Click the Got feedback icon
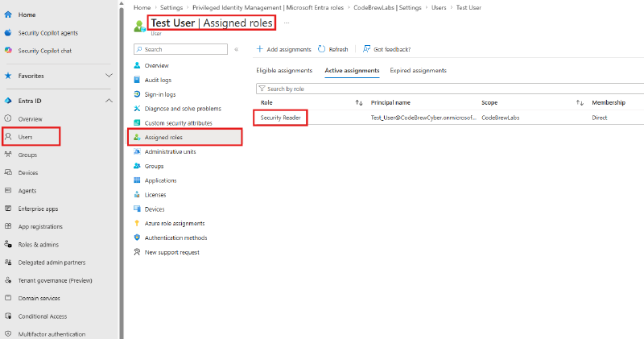The image size is (644, 339). [x=366, y=49]
